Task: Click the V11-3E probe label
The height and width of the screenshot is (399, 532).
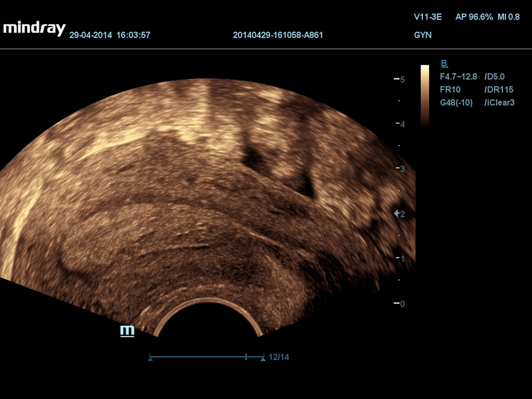Action: coord(428,17)
